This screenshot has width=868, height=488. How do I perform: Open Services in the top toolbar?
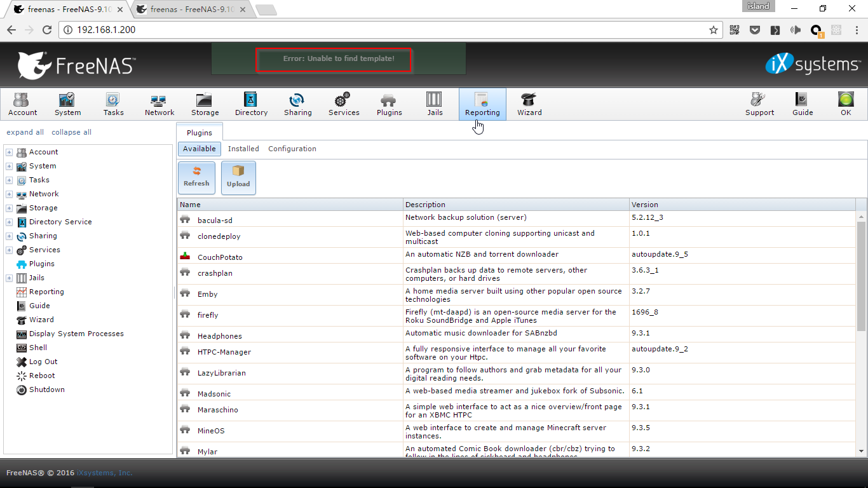point(344,104)
